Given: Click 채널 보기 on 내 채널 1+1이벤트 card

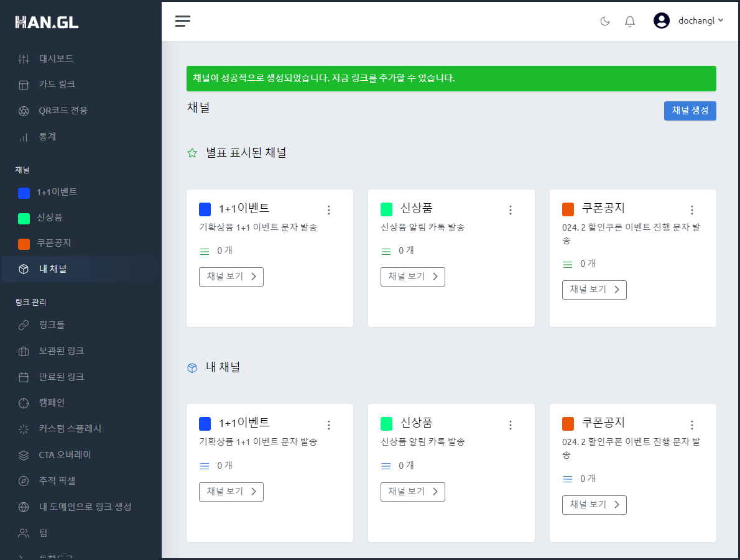Looking at the screenshot, I should tap(231, 492).
